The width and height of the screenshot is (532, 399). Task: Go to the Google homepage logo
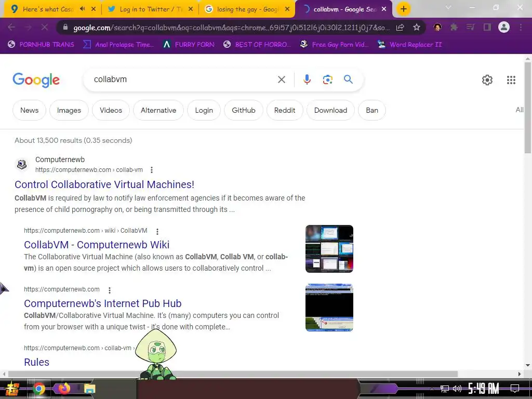36,80
